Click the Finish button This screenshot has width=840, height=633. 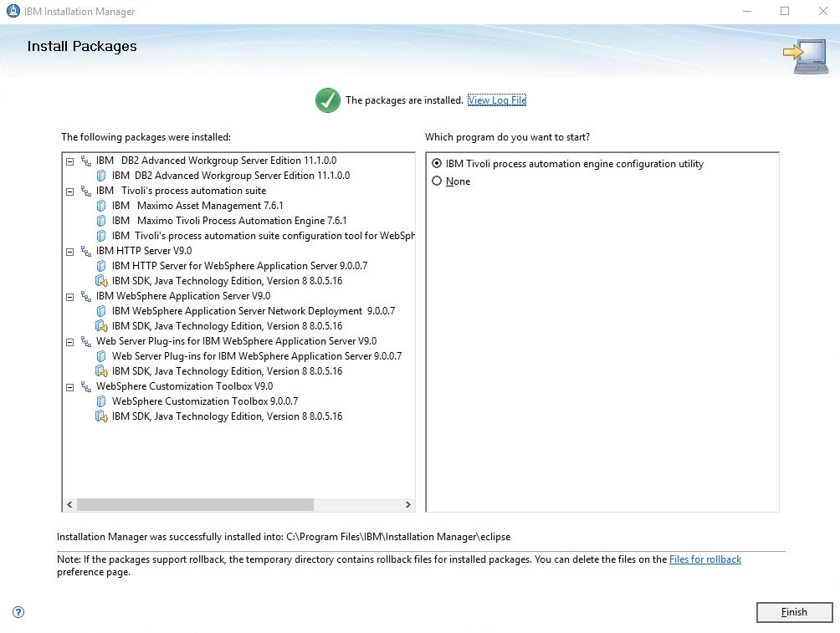point(795,612)
